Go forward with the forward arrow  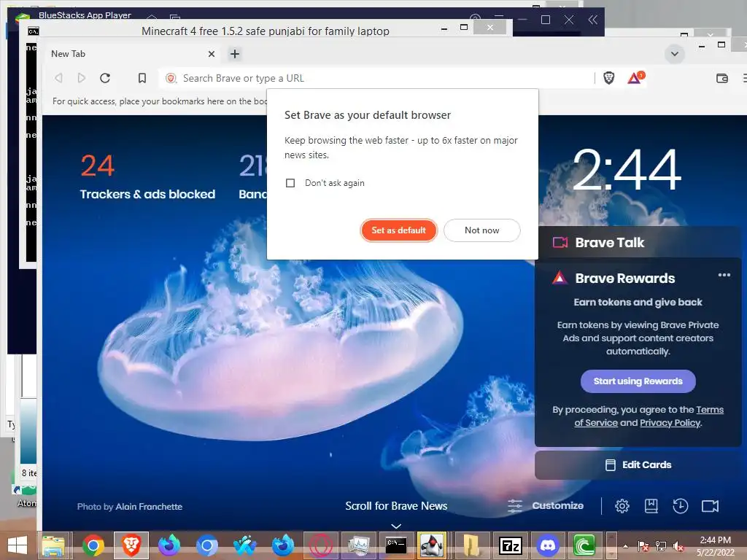tap(82, 77)
